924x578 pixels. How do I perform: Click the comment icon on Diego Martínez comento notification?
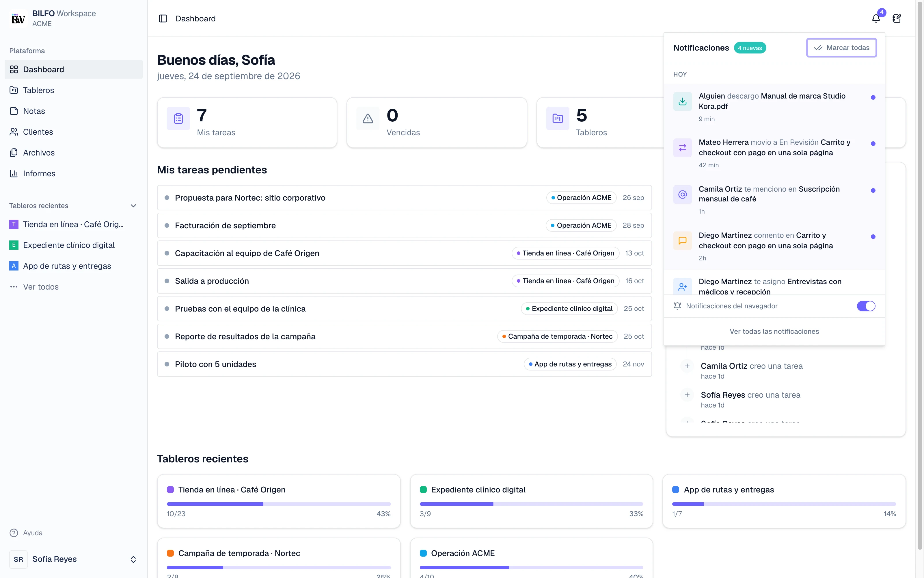point(682,240)
